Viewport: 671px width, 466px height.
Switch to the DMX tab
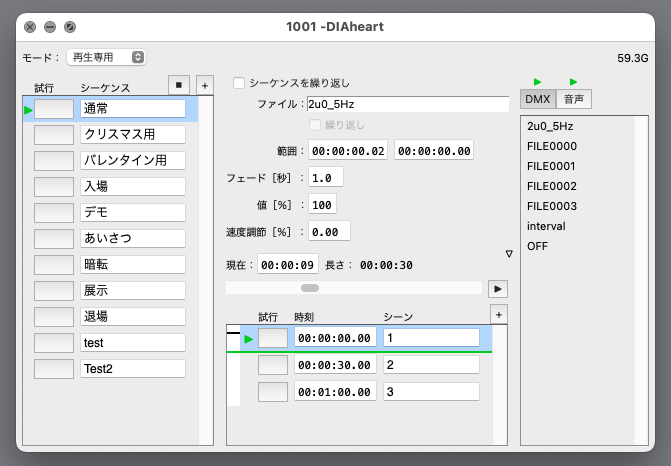[538, 99]
